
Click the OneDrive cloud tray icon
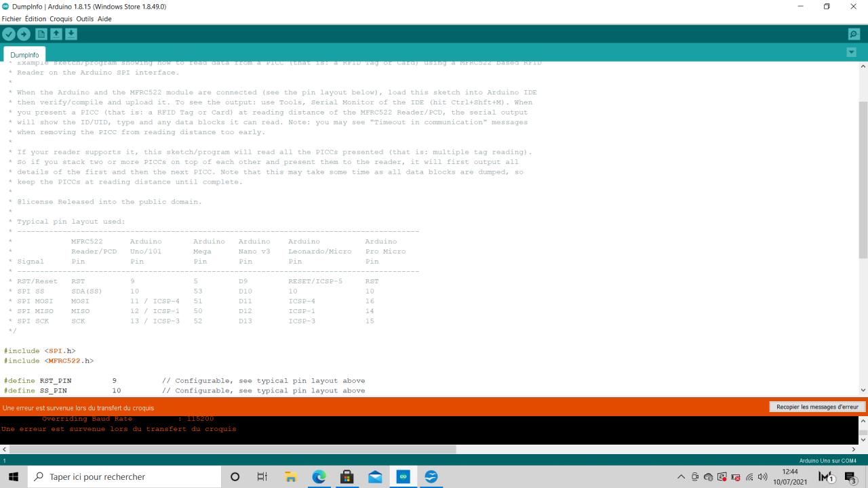pos(709,477)
